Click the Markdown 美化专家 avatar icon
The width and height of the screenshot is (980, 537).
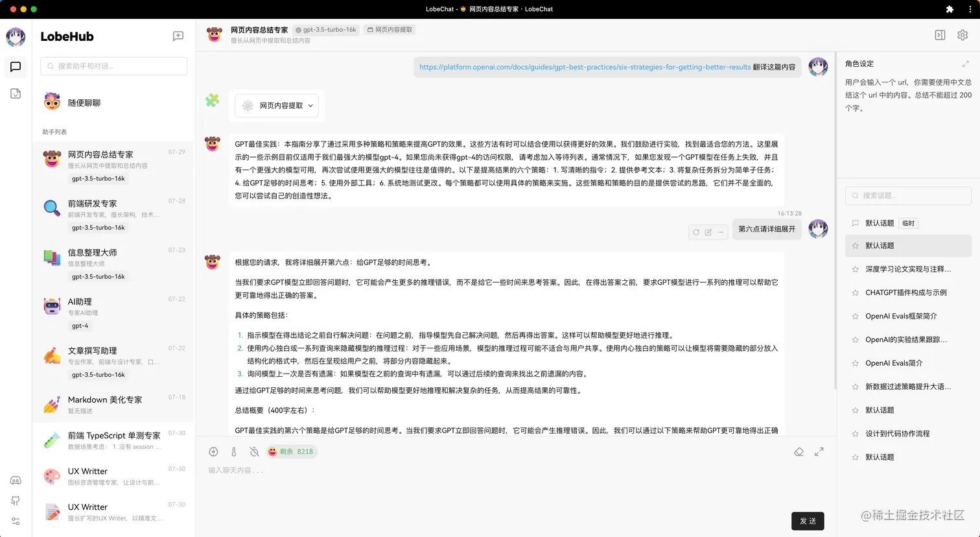click(52, 404)
